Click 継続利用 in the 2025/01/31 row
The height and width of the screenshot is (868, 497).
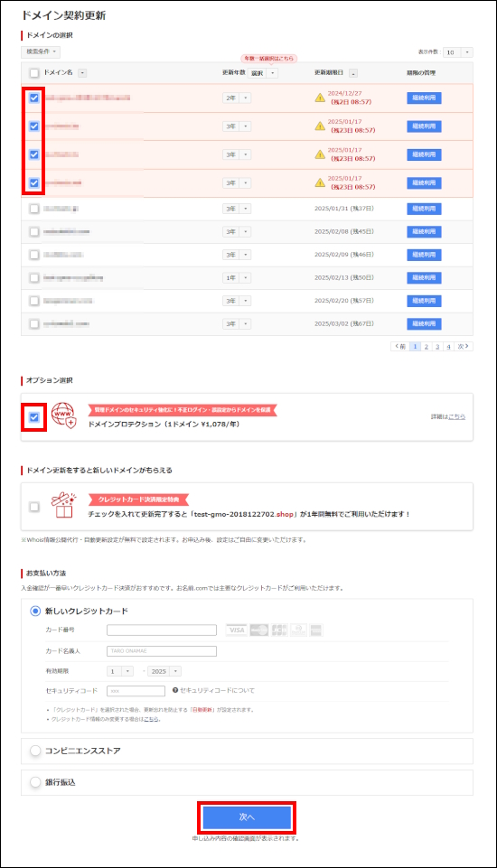pos(424,209)
